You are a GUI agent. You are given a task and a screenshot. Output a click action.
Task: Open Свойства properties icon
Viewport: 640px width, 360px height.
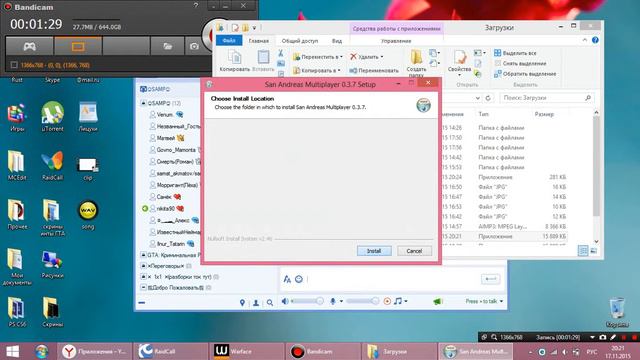click(x=460, y=61)
